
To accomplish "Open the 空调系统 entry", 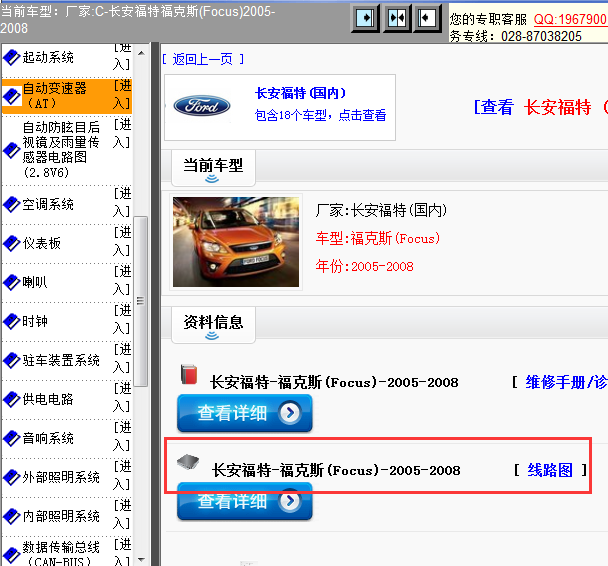I will pyautogui.click(x=48, y=204).
